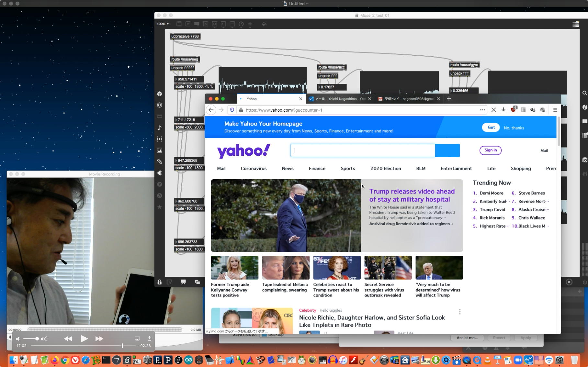Select the route /muse/eeg object
This screenshot has width=588, height=367.
(185, 59)
